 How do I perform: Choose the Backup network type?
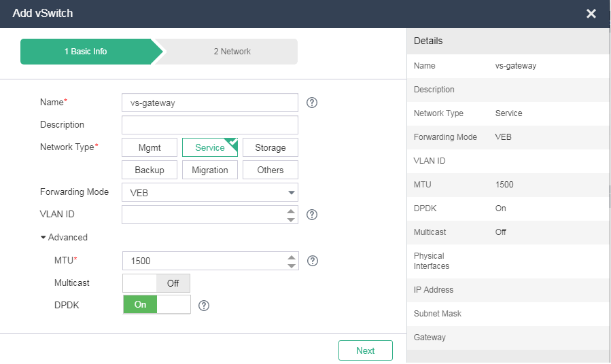click(x=150, y=170)
